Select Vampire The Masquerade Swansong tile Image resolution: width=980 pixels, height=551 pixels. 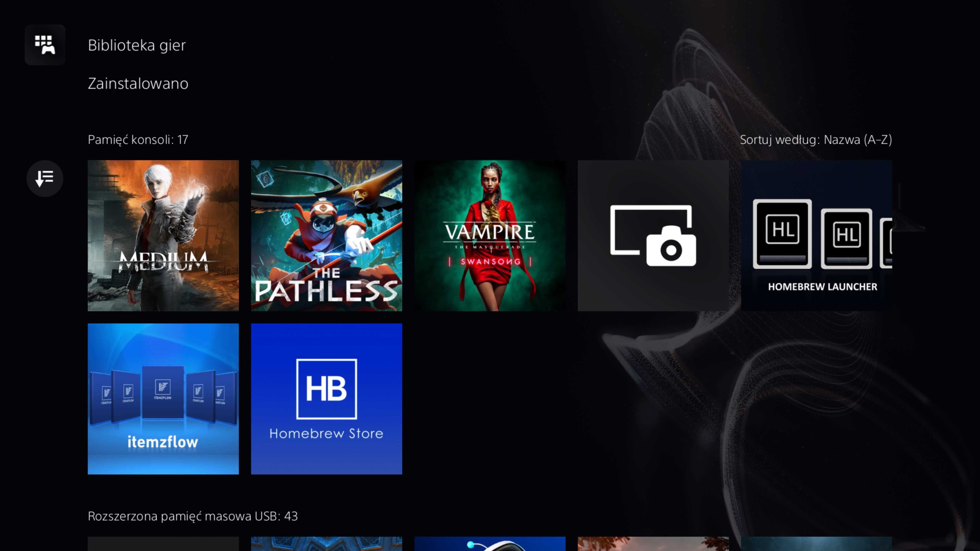(x=490, y=235)
